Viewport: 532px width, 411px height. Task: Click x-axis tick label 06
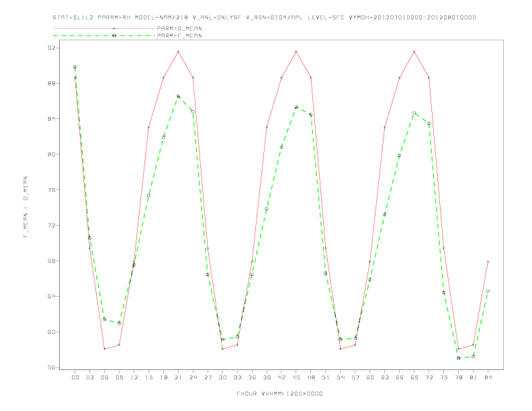point(105,377)
